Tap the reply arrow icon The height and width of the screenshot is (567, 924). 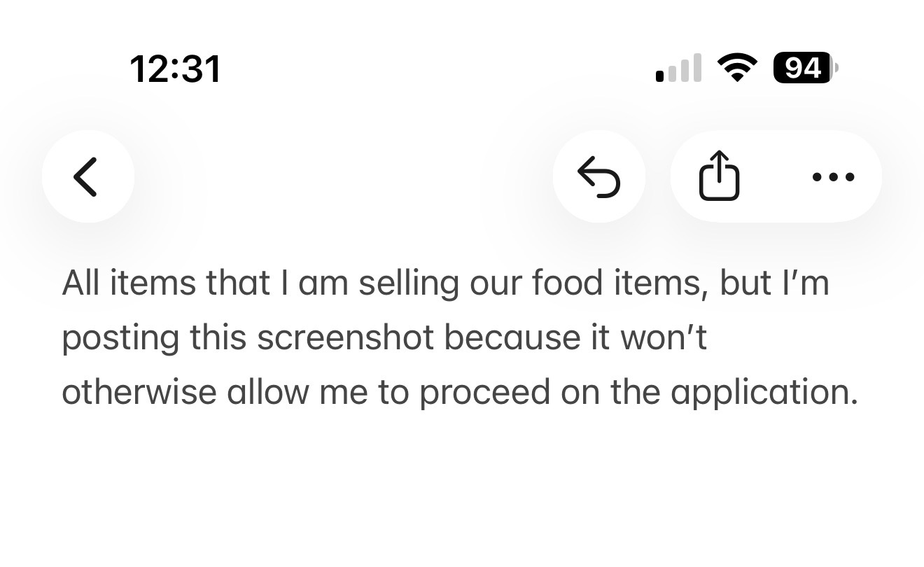(x=598, y=176)
